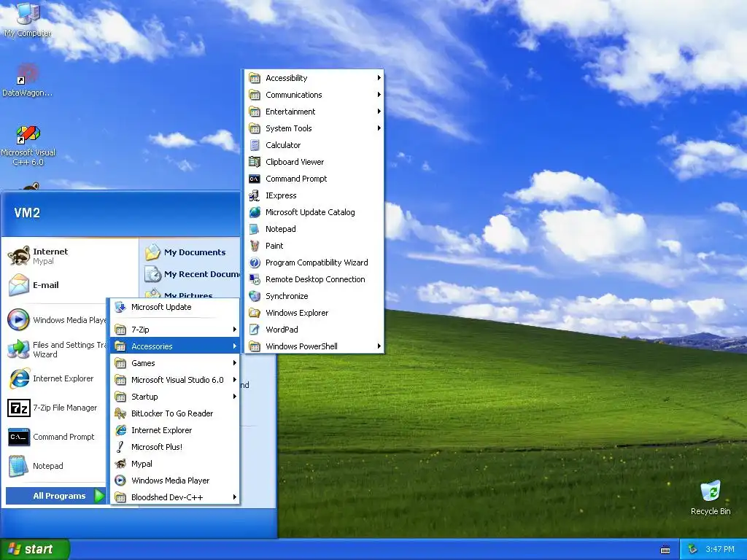
Task: Launch IExpress from the Accessories menu
Action: (314, 195)
